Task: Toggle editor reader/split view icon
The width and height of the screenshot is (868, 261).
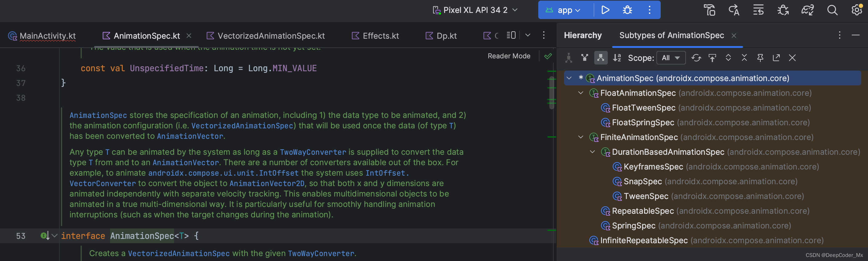Action: pyautogui.click(x=511, y=35)
